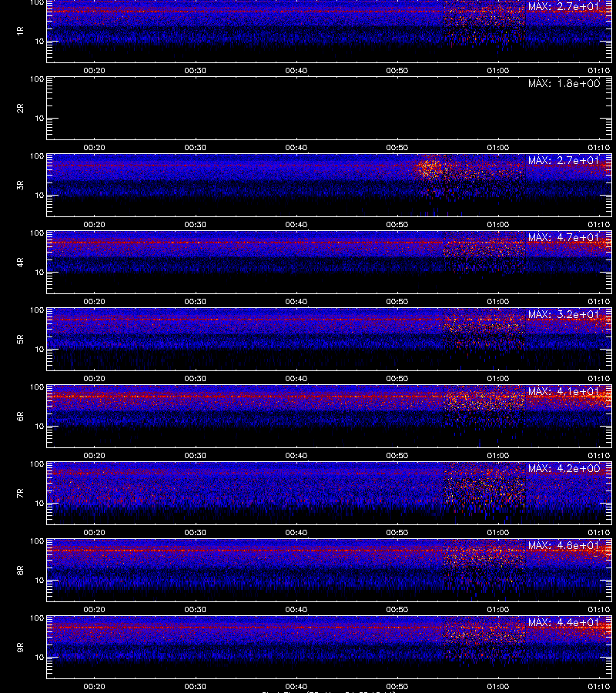
Task: Click the '100' y-axis label of panel 3R
Action: click(x=37, y=156)
